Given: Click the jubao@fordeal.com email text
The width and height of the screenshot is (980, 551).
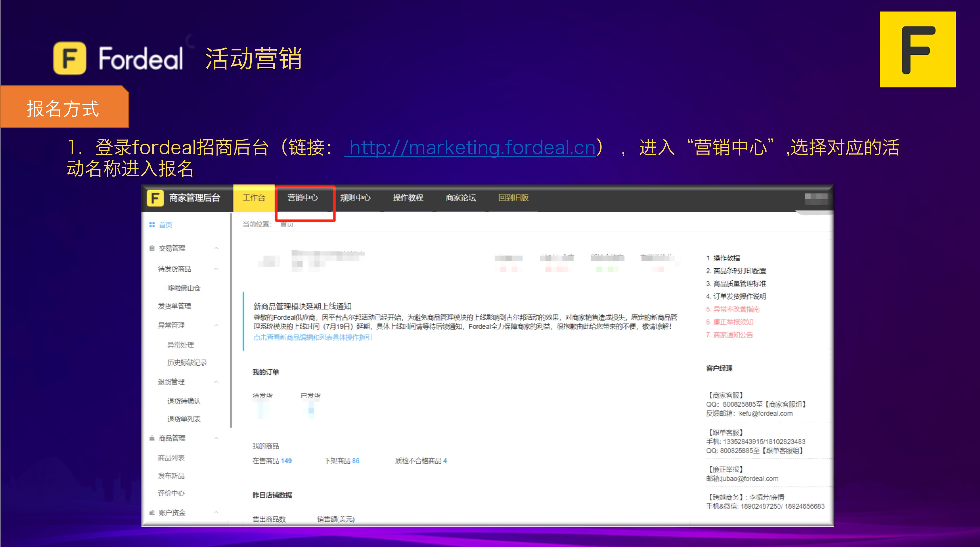Looking at the screenshot, I should [750, 478].
